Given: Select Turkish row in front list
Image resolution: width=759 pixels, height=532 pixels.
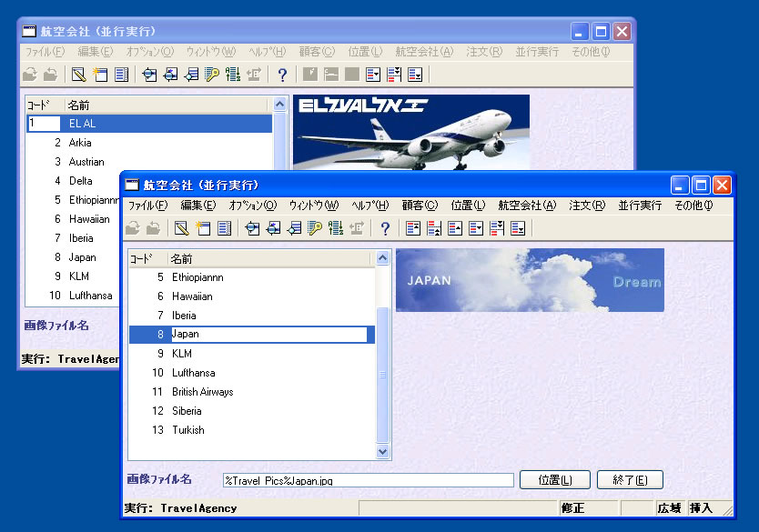Looking at the screenshot, I should click(252, 430).
